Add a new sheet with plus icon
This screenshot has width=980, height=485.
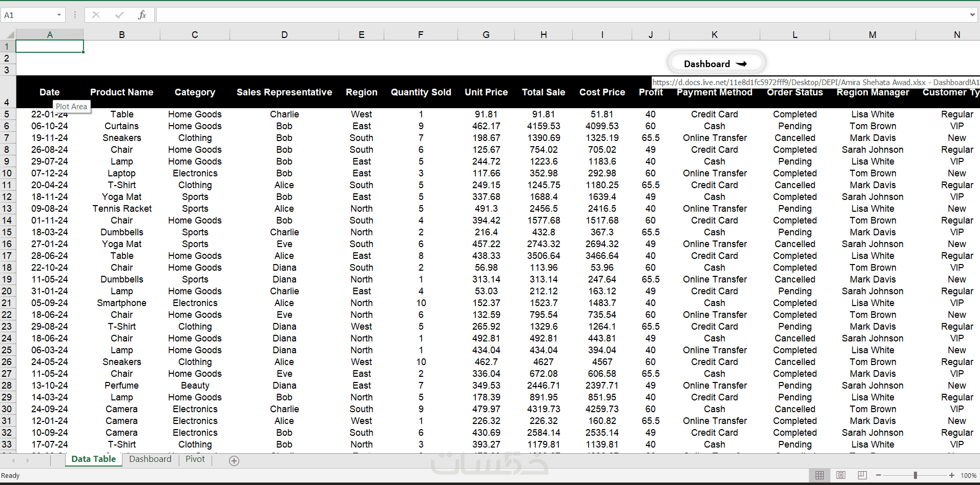[234, 460]
